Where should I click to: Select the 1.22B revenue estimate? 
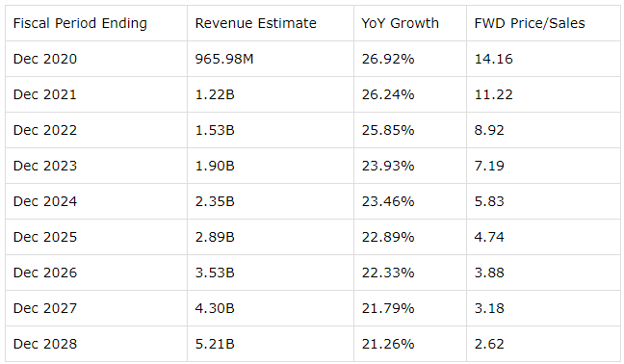pyautogui.click(x=215, y=94)
